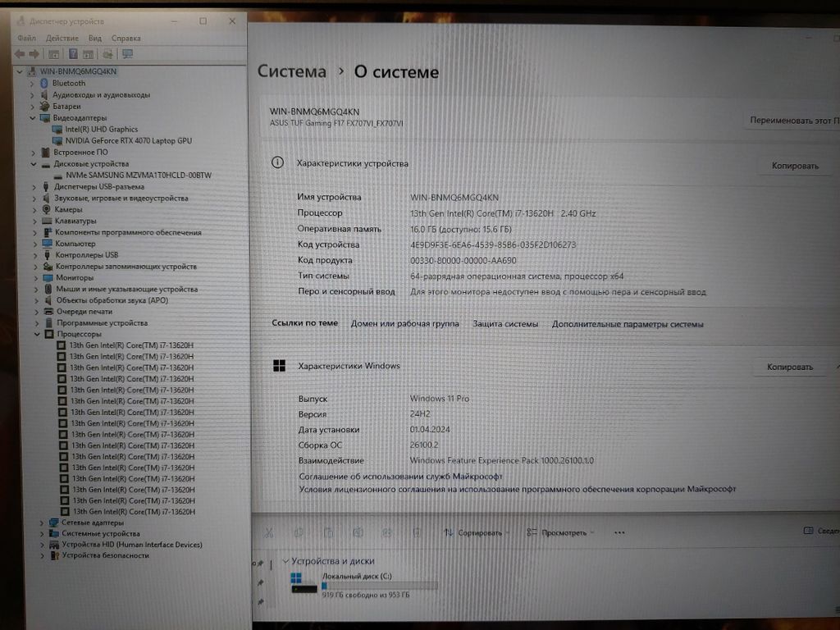Expand the Батареи category

coord(33,106)
